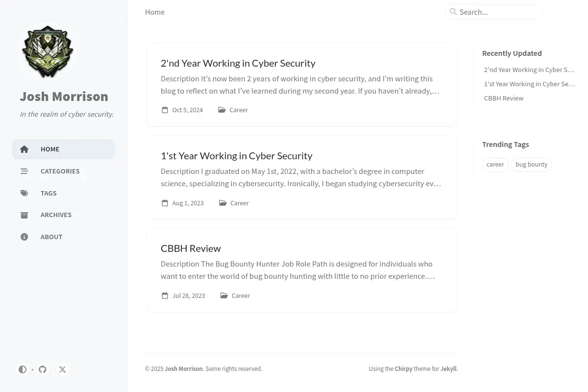Click tagline 'In the realm of cyber security.'
The width and height of the screenshot is (588, 392).
tap(67, 114)
